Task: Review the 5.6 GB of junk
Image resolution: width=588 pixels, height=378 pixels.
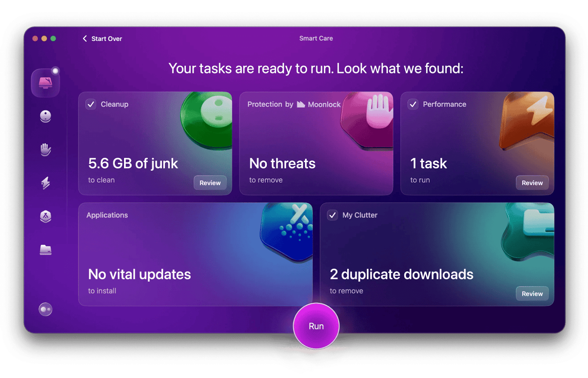Action: coord(210,183)
